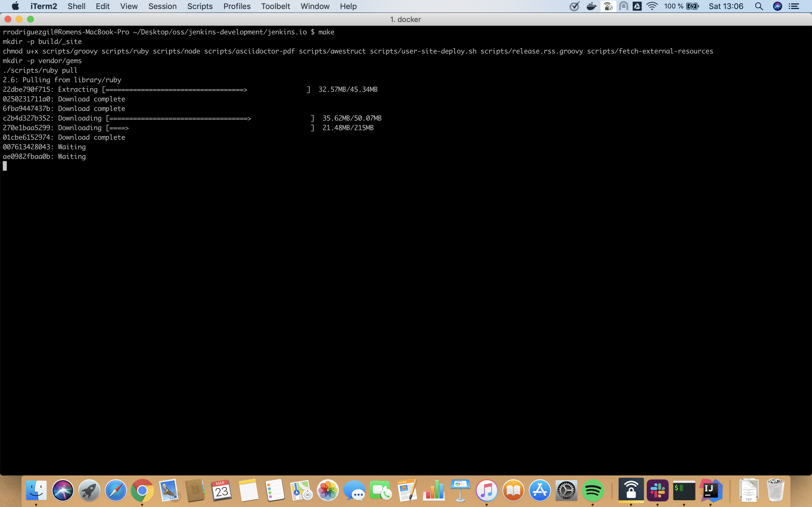Open System Preferences from dock

565,490
